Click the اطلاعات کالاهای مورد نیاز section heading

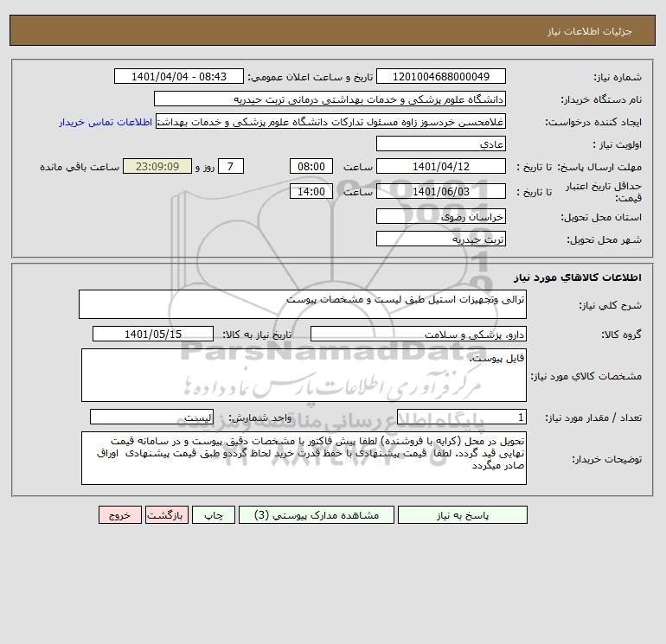coord(578,277)
